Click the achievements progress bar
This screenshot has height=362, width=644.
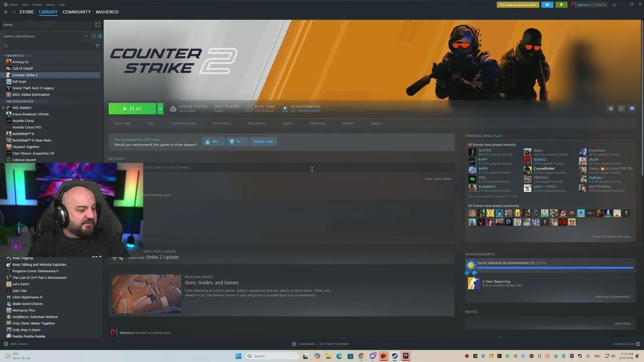point(555,268)
